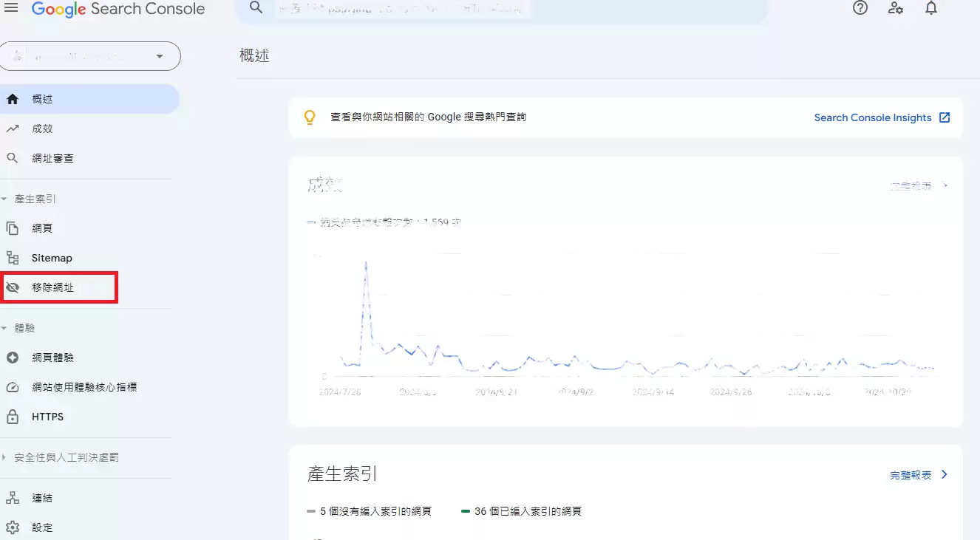Image resolution: width=980 pixels, height=540 pixels.
Task: Click 查看與你網站相關的 Google 搜尋熱門查詢 text
Action: (x=429, y=117)
